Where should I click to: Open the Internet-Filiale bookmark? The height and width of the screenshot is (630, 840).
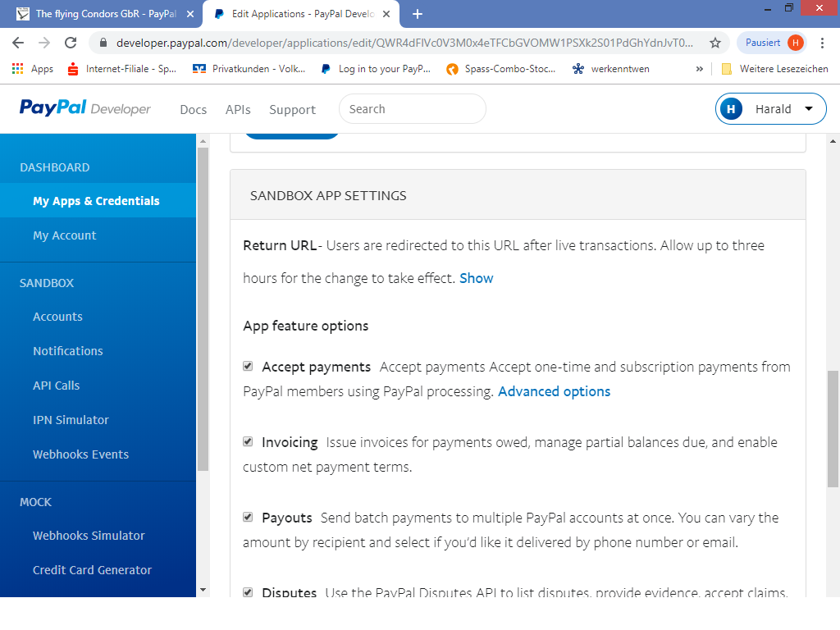121,69
